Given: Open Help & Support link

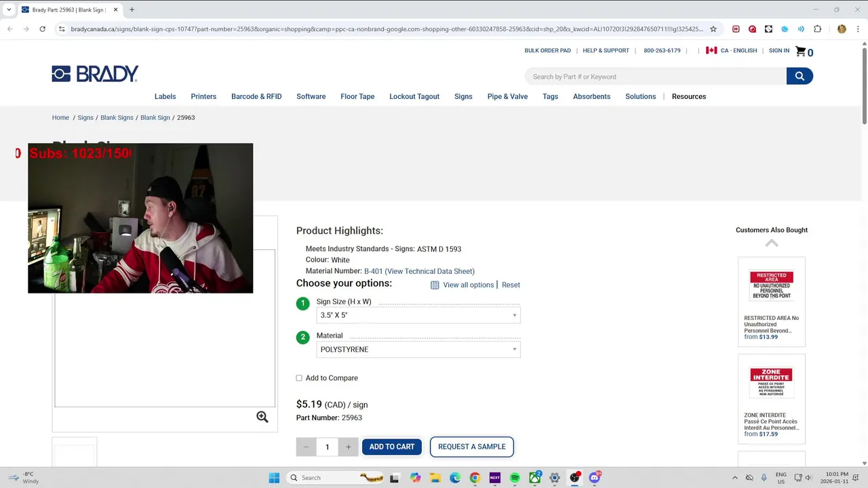Looking at the screenshot, I should (606, 51).
